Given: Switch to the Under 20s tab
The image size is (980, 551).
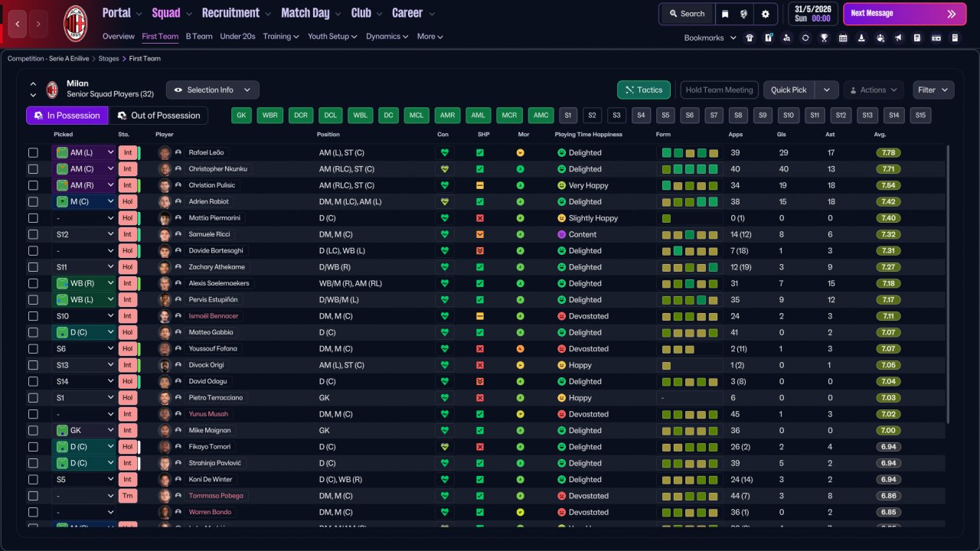Looking at the screenshot, I should tap(237, 36).
